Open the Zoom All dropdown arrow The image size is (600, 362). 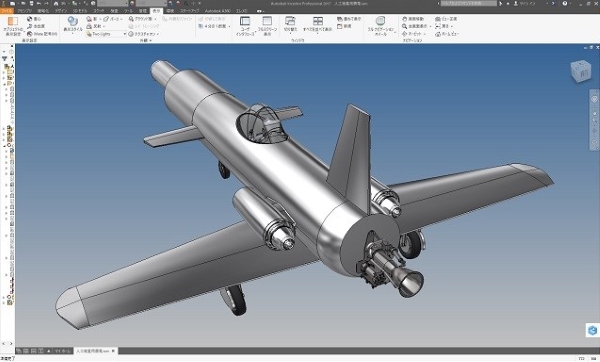[x=430, y=26]
